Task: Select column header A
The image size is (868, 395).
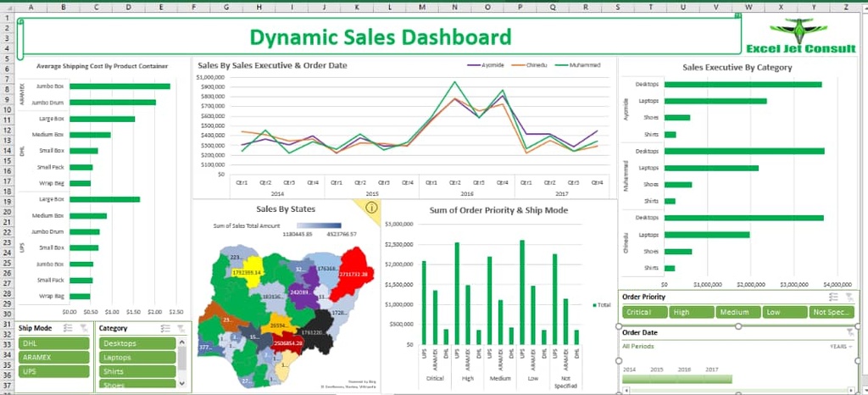Action: pyautogui.click(x=30, y=7)
